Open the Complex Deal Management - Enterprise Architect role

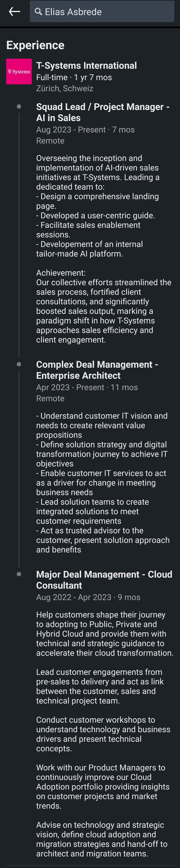point(97,370)
